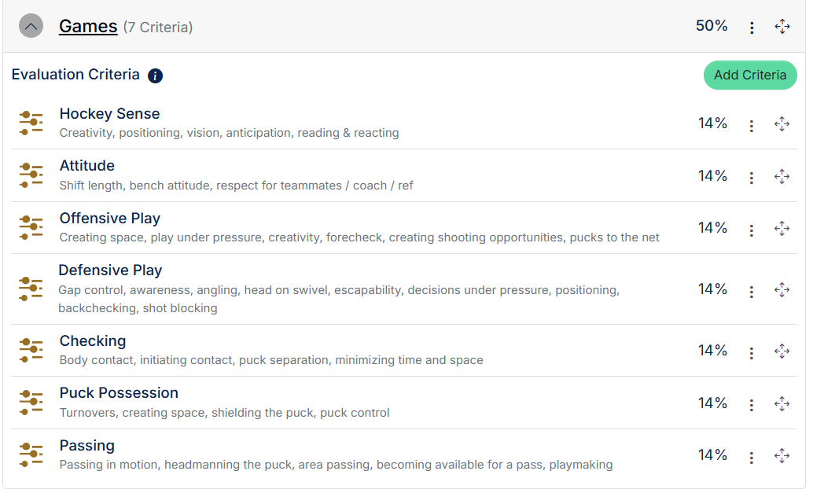Click the move handle for Attitude row

click(782, 177)
